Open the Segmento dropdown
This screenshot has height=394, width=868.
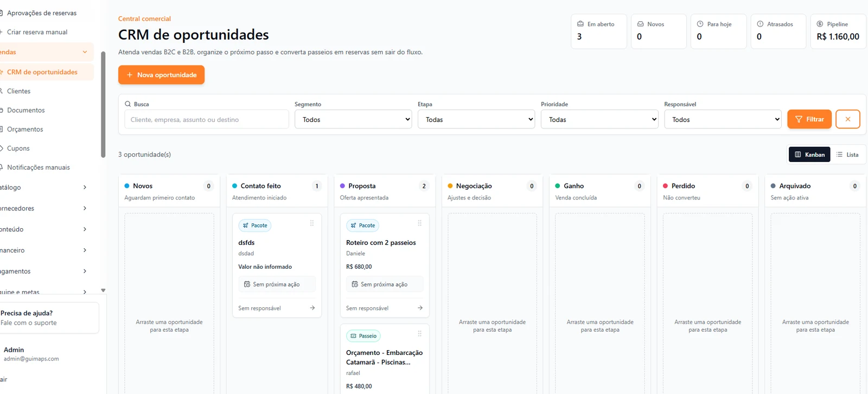coord(353,119)
